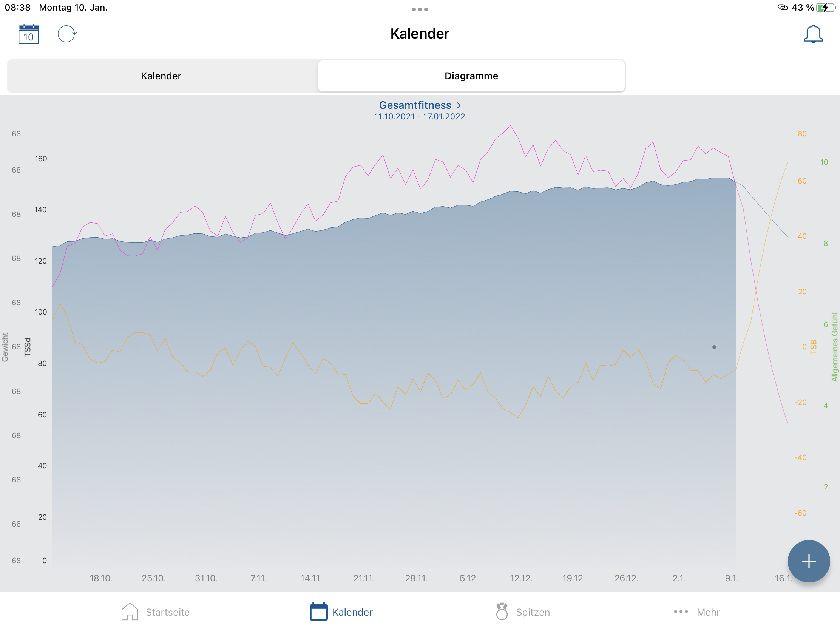Image resolution: width=840 pixels, height=630 pixels.
Task: Select the Diagramme segment
Action: (471, 76)
